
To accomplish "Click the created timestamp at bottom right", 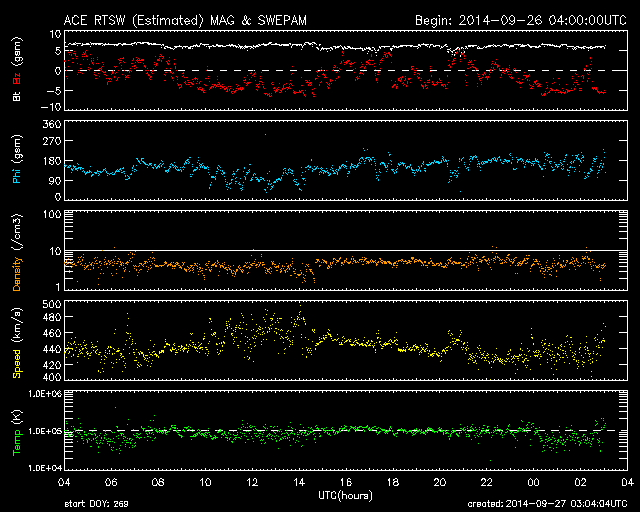I will [550, 505].
